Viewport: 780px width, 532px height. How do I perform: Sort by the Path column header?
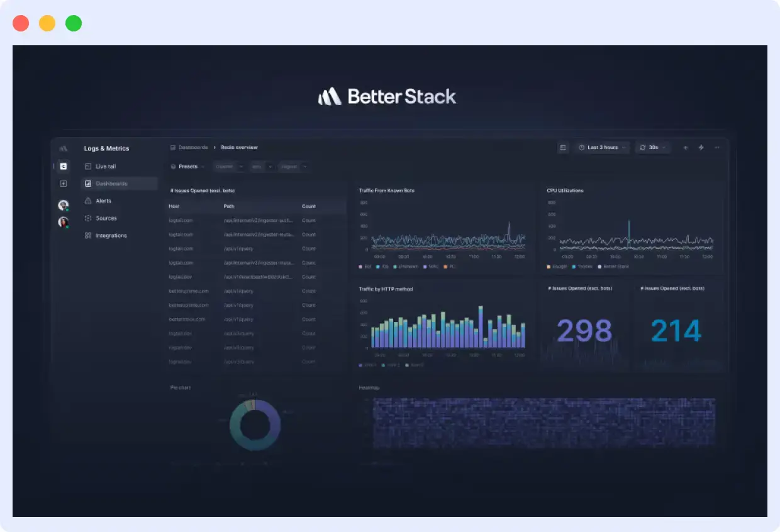(x=229, y=206)
